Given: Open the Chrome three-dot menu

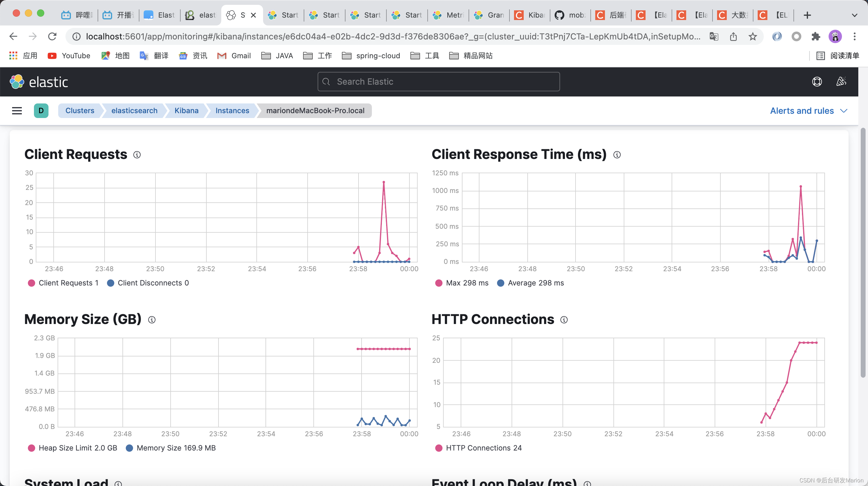Looking at the screenshot, I should point(854,36).
